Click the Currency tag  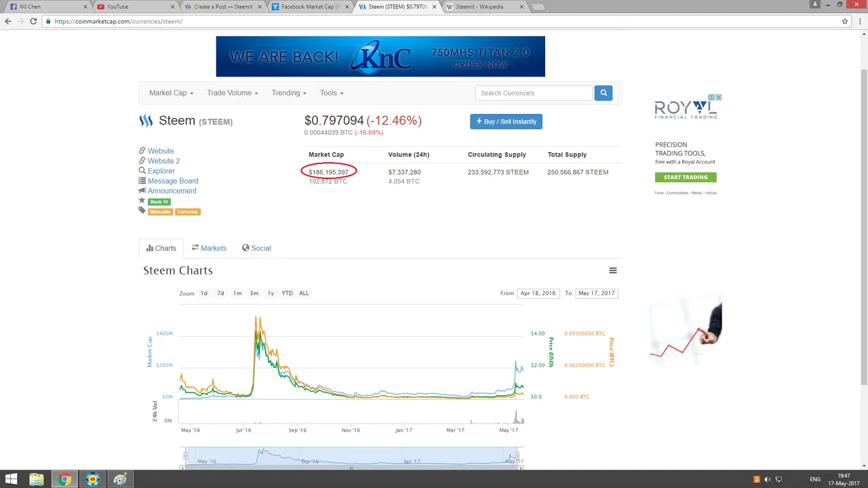pyautogui.click(x=188, y=211)
